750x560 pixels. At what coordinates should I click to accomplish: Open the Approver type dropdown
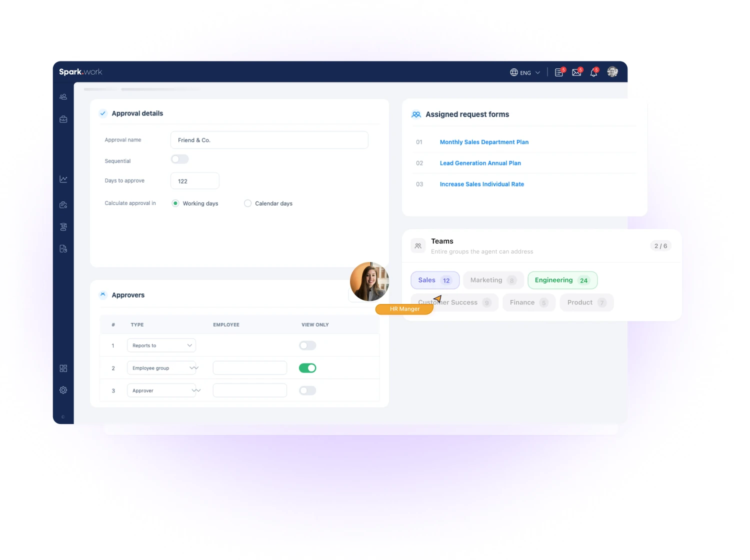point(161,390)
